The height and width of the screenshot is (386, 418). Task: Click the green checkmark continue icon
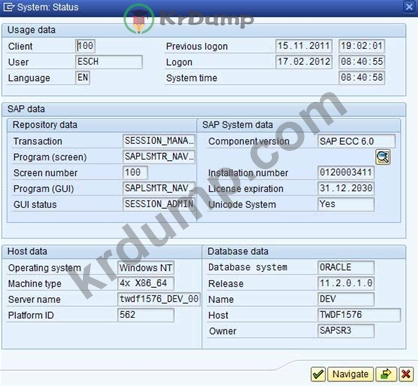point(318,374)
